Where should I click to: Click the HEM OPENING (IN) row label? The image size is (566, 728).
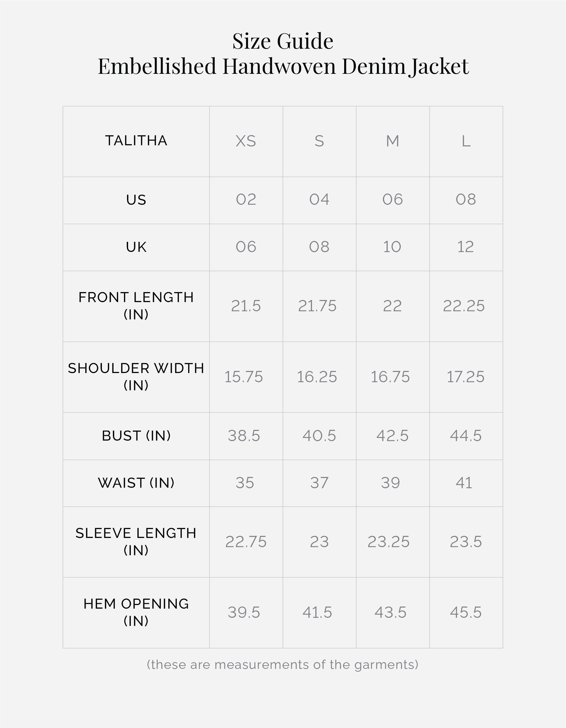tap(136, 612)
